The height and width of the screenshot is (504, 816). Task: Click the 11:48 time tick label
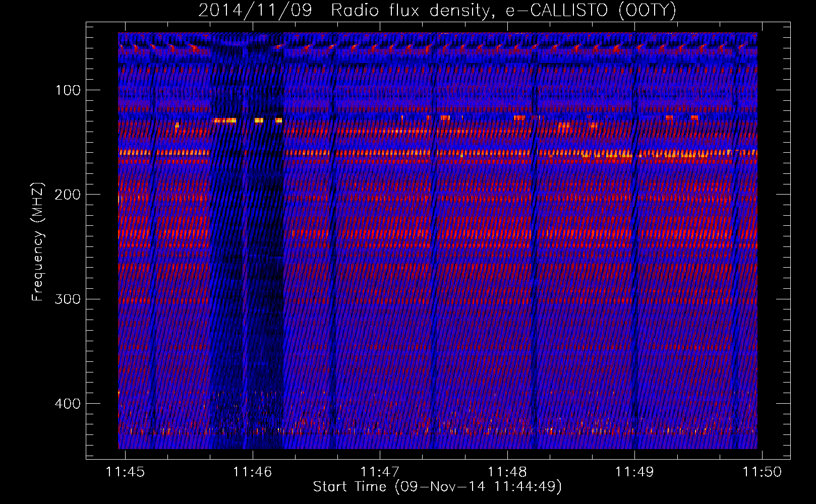point(507,472)
